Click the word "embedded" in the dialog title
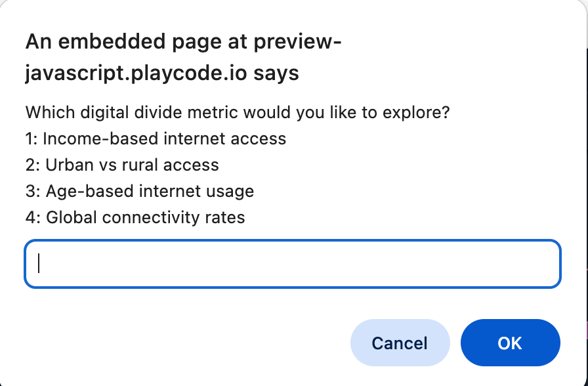Image resolution: width=588 pixels, height=386 pixels. tap(112, 41)
